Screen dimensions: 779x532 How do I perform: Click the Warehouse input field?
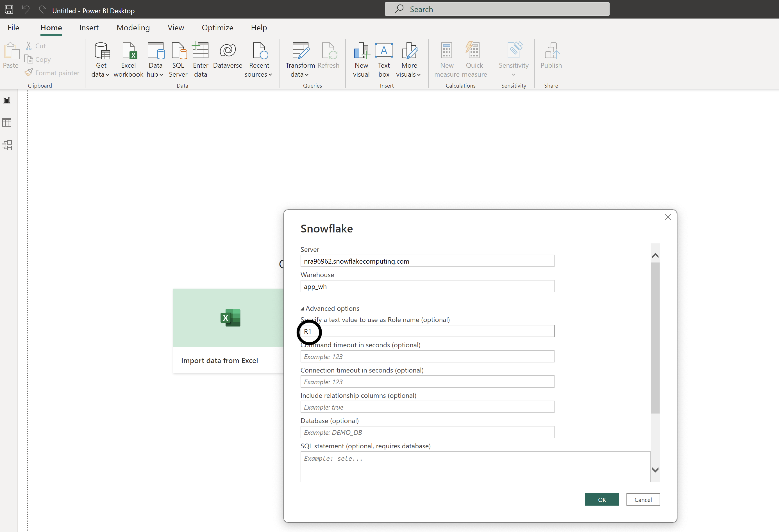[427, 286]
